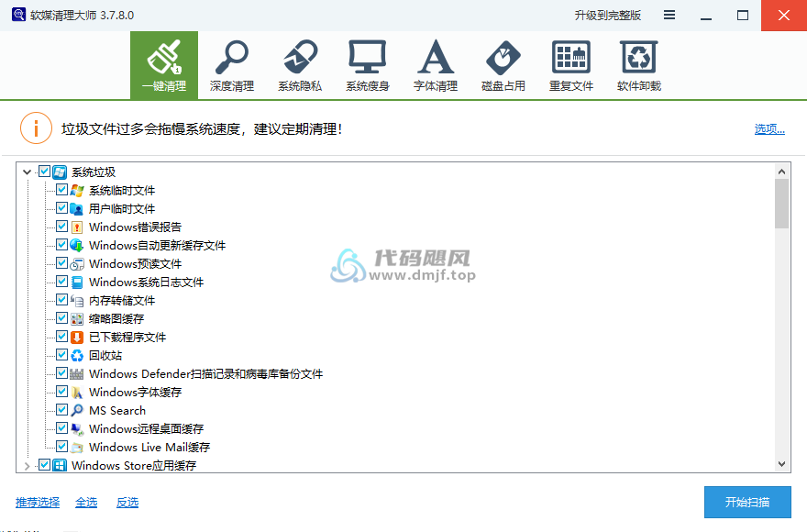Open the 选项... options link
This screenshot has width=807, height=532.
pyautogui.click(x=769, y=128)
